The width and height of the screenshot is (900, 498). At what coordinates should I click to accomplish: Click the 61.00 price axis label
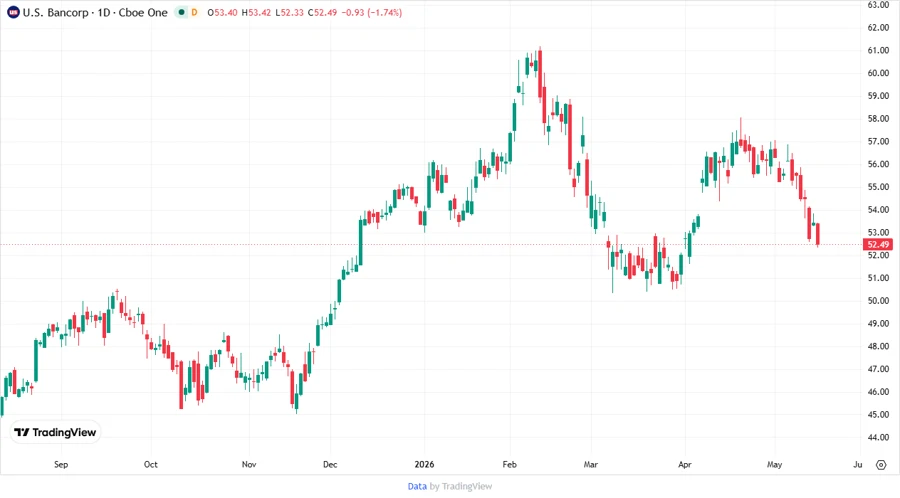click(878, 50)
